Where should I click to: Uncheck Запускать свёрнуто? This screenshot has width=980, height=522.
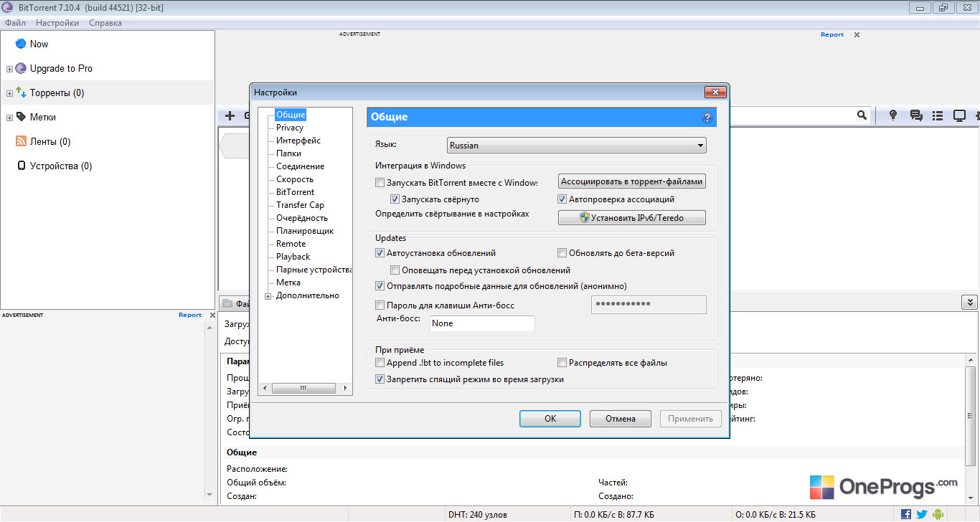[395, 199]
